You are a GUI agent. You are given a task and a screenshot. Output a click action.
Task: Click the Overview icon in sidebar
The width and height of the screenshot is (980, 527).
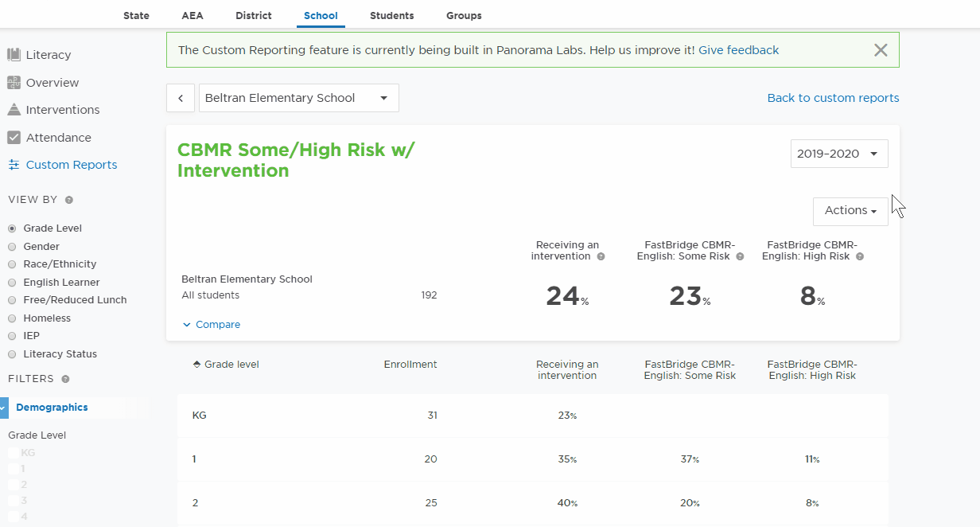point(14,83)
